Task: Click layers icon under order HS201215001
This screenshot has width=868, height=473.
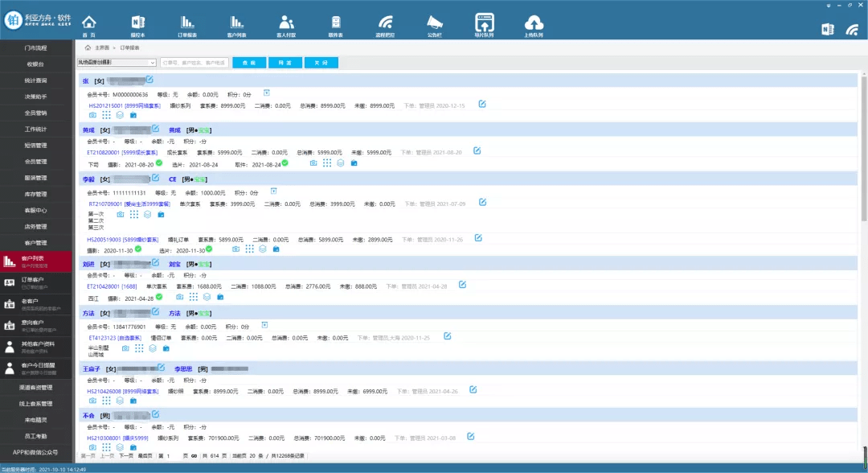Action: (120, 115)
